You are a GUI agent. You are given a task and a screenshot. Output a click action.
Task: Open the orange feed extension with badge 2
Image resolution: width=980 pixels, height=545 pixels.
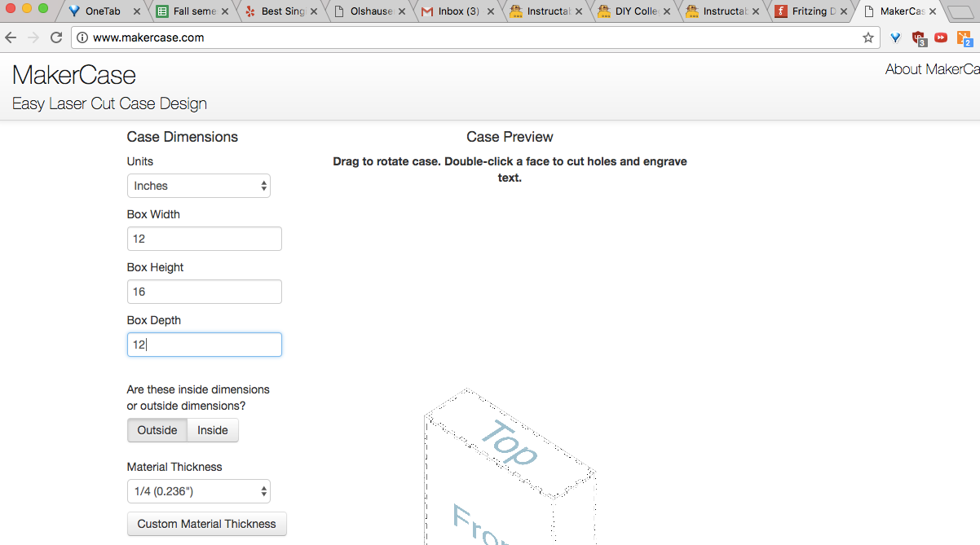pos(964,37)
